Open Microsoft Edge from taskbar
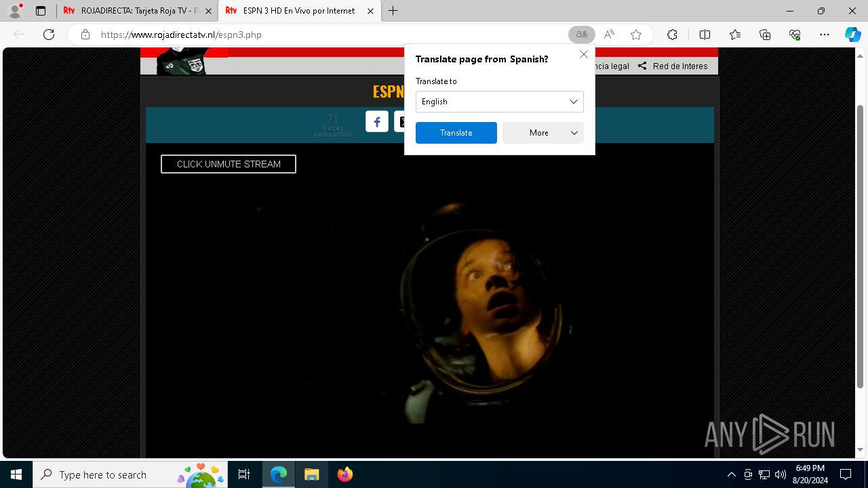 tap(279, 474)
